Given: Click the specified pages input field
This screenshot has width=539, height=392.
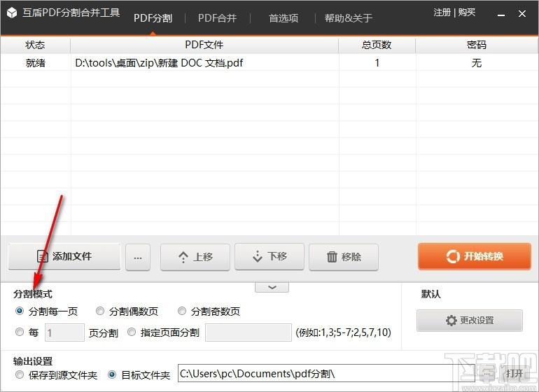Looking at the screenshot, I should click(x=248, y=332).
